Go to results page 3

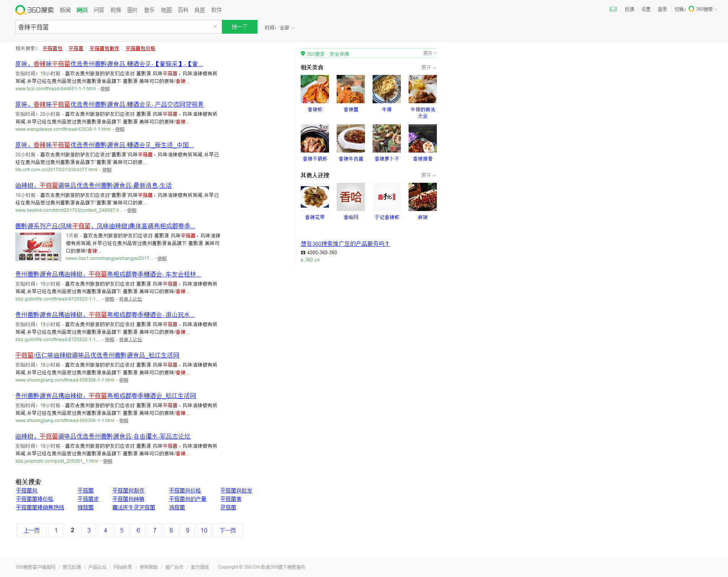point(89,530)
